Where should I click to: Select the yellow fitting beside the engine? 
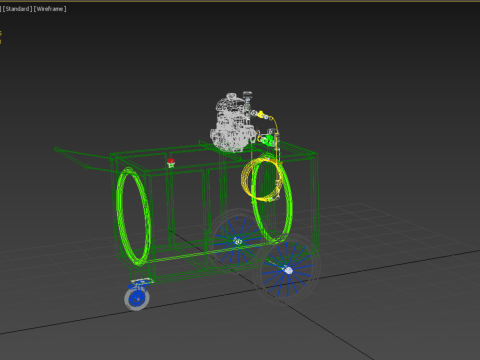[x=262, y=115]
